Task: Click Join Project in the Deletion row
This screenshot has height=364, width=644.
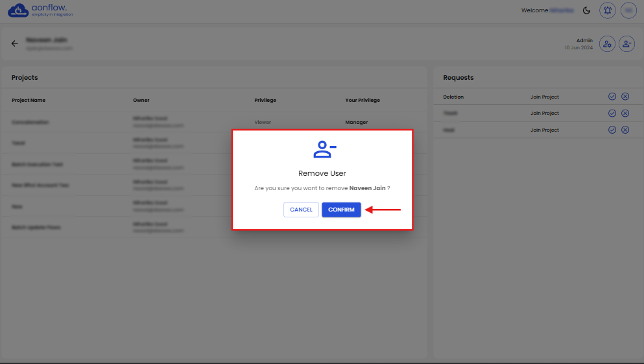Action: click(544, 97)
